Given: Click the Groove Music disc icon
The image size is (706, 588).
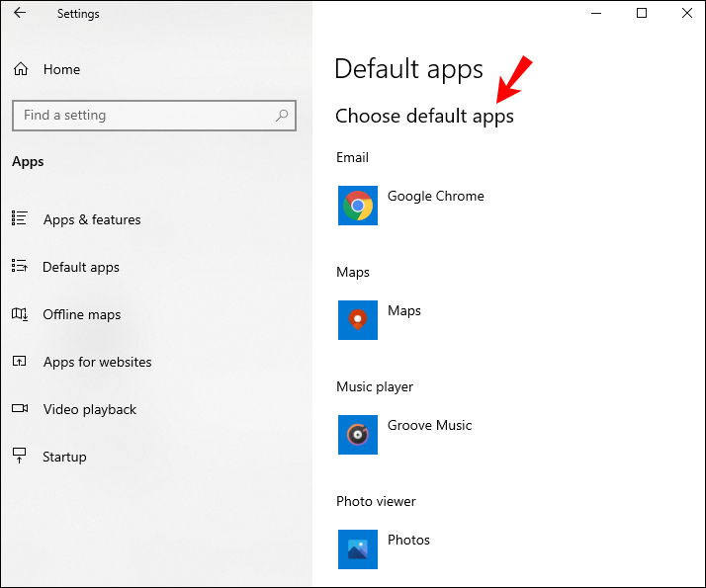Looking at the screenshot, I should click(358, 435).
